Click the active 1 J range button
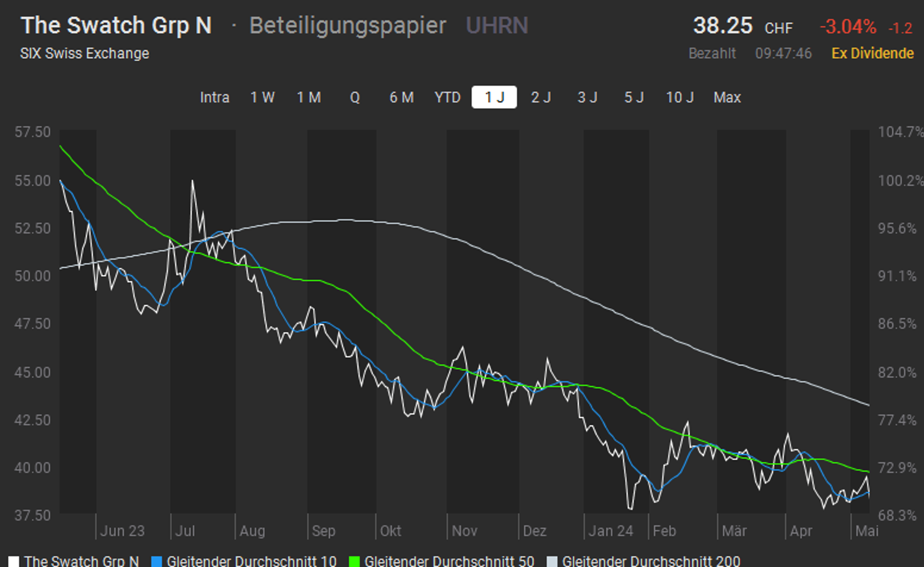924x567 pixels. click(494, 98)
